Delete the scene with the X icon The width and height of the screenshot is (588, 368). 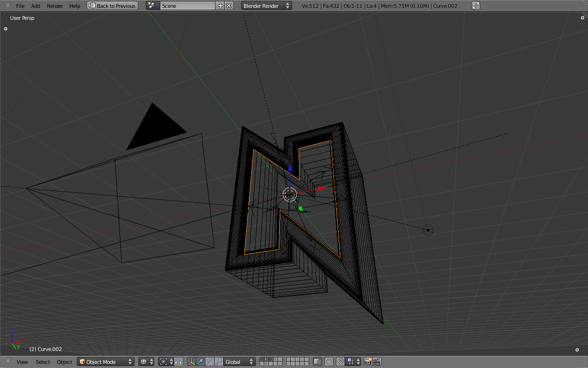[229, 6]
